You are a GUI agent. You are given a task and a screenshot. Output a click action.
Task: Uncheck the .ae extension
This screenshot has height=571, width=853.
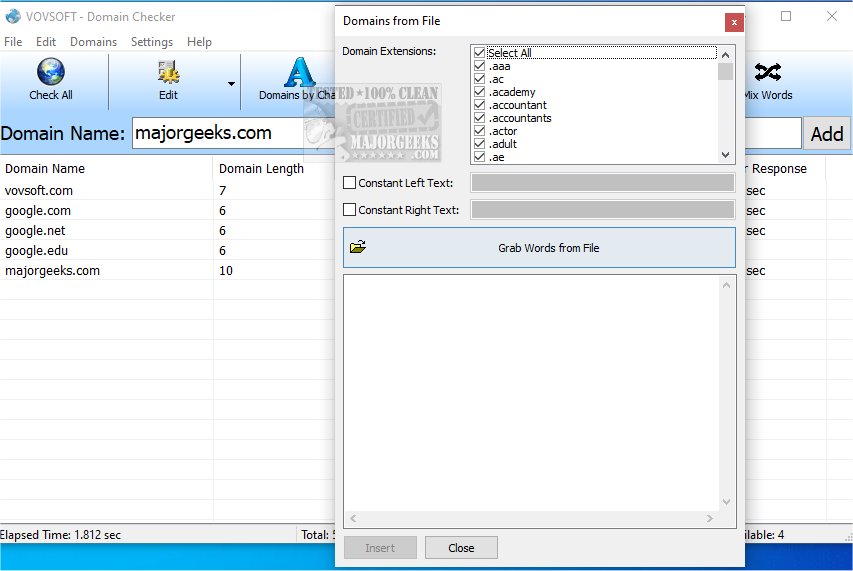point(479,157)
